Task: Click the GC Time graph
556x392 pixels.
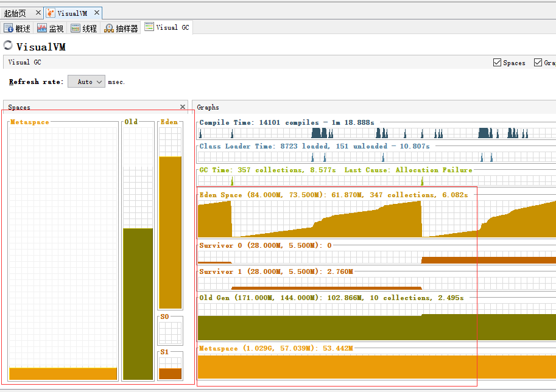Action: click(x=376, y=181)
